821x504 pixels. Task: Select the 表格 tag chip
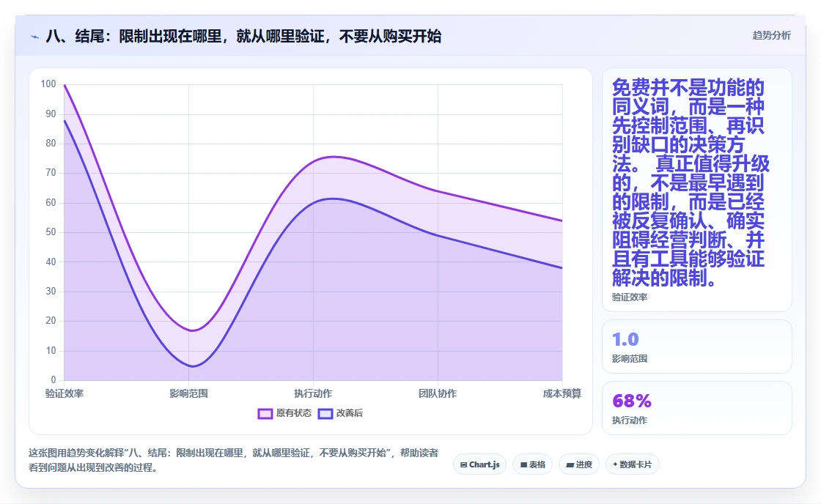coord(532,464)
